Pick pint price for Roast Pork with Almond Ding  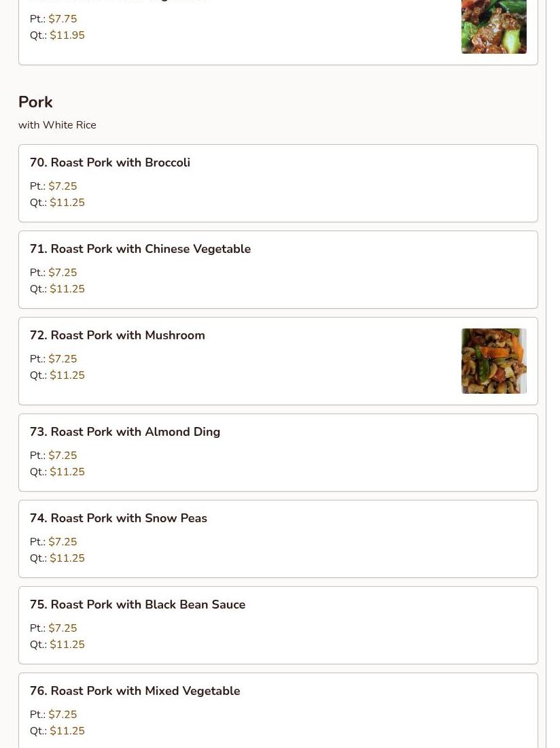pos(63,456)
